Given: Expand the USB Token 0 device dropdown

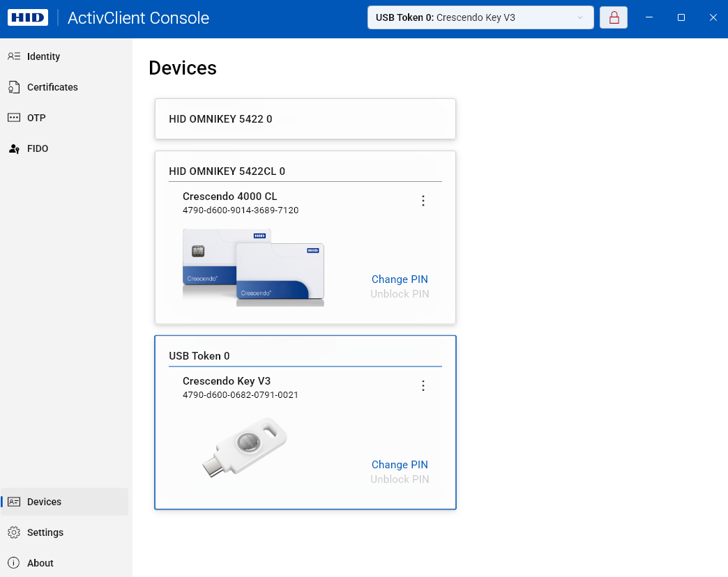Looking at the screenshot, I should coord(480,17).
